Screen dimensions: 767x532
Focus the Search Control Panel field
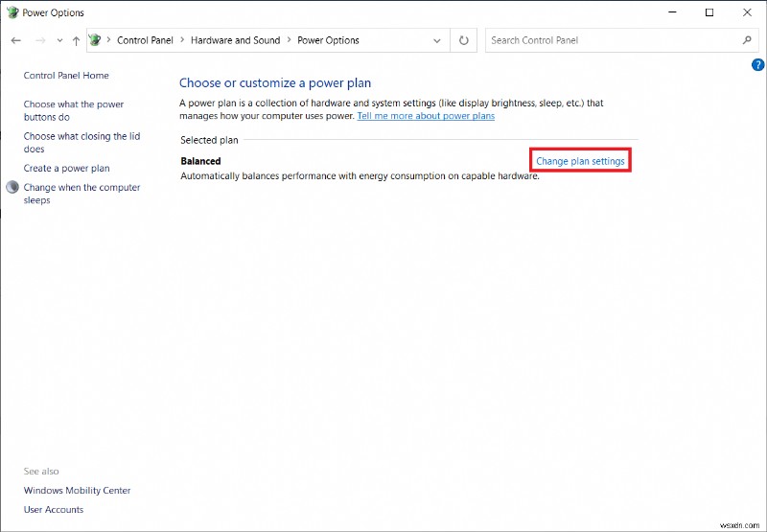click(614, 40)
